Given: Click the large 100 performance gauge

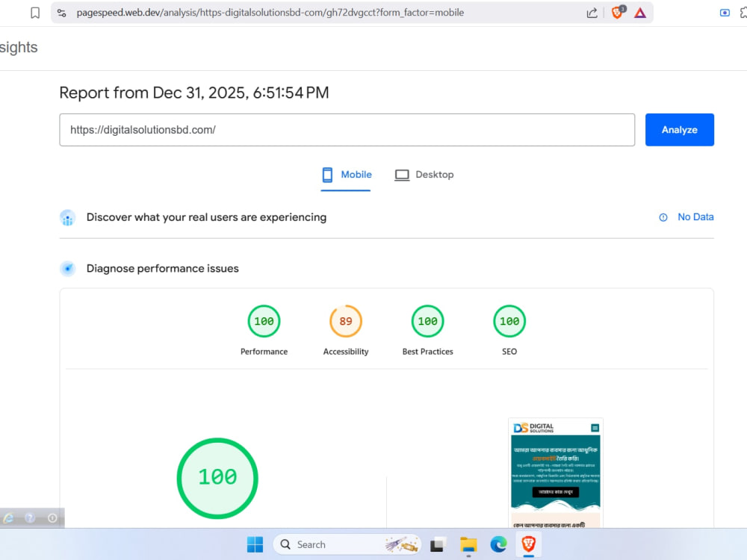Looking at the screenshot, I should click(x=217, y=478).
